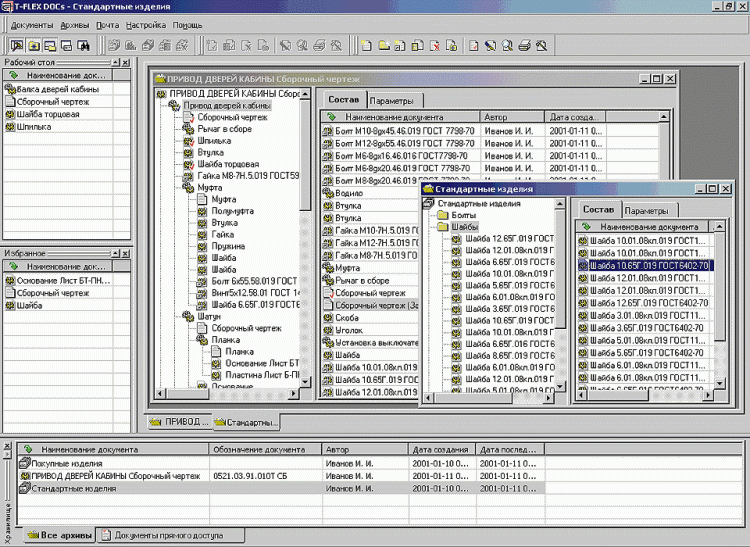Screen dimensions: 750x547
Task: Close the Хранилище bottom panel
Action: point(7,446)
